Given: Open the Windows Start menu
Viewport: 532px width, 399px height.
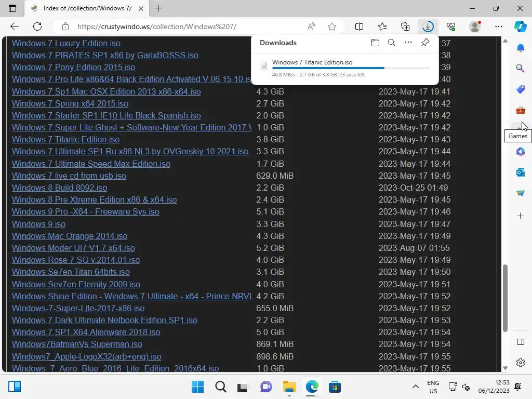Looking at the screenshot, I should [197, 387].
